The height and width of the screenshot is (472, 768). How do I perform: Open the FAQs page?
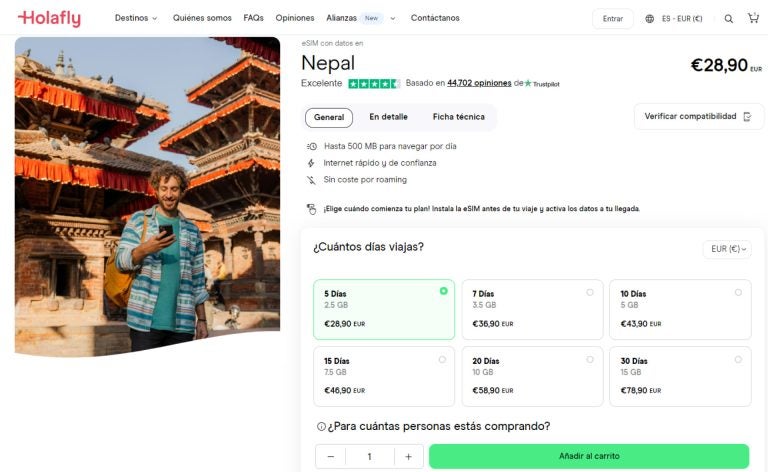pos(253,18)
